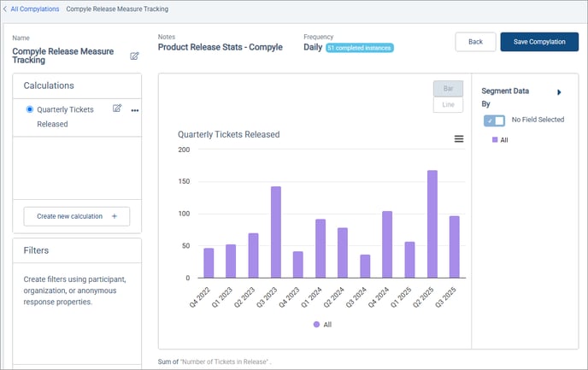
Task: Toggle the All series legend marker below chart
Action: click(317, 325)
